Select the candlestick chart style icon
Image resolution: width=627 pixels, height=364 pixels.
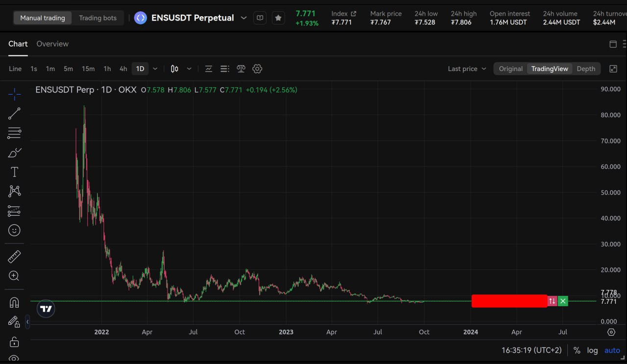click(174, 69)
